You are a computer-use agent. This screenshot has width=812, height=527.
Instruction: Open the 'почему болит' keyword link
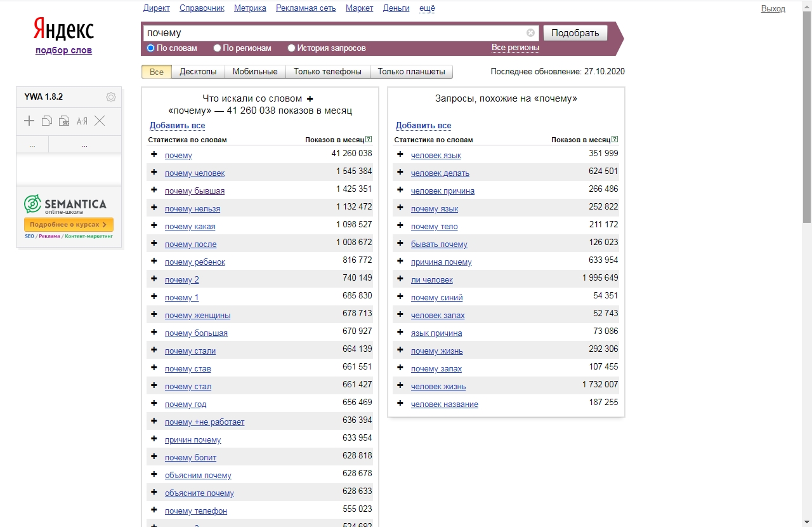(x=190, y=458)
